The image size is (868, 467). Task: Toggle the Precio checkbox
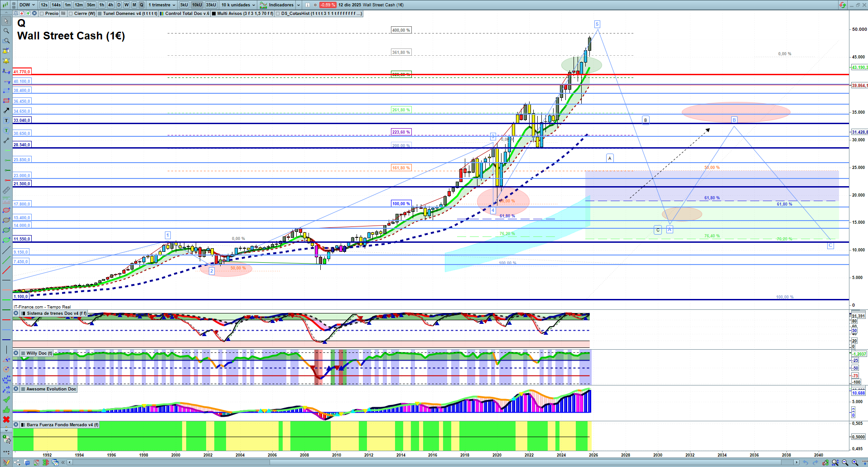42,14
